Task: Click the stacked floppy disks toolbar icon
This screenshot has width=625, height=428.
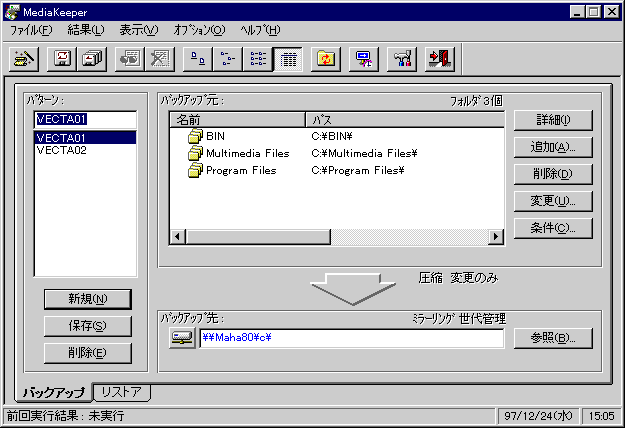Action: pyautogui.click(x=92, y=59)
